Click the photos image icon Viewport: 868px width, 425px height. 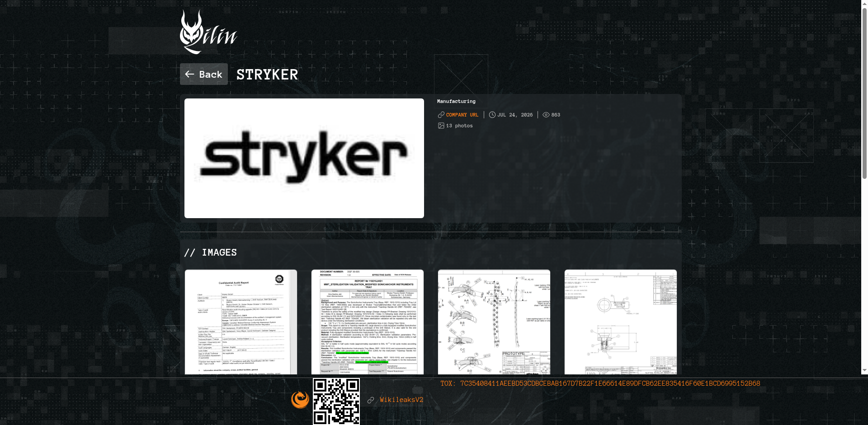[441, 126]
